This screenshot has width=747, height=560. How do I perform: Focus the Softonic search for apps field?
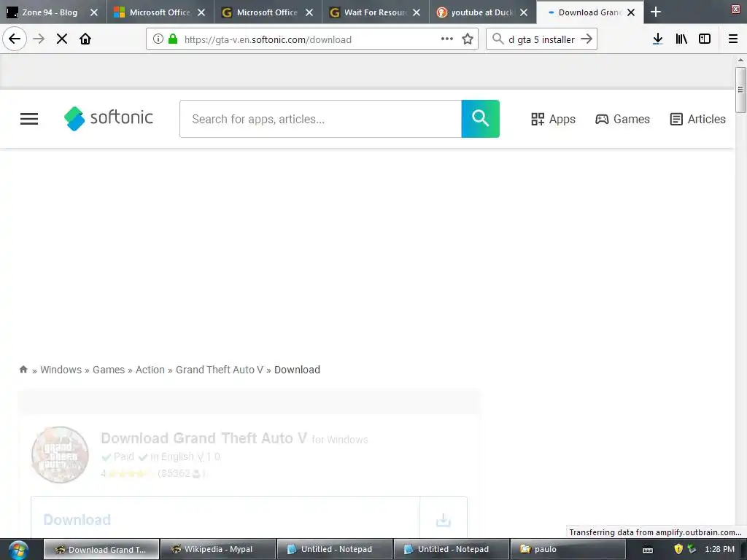coord(321,119)
